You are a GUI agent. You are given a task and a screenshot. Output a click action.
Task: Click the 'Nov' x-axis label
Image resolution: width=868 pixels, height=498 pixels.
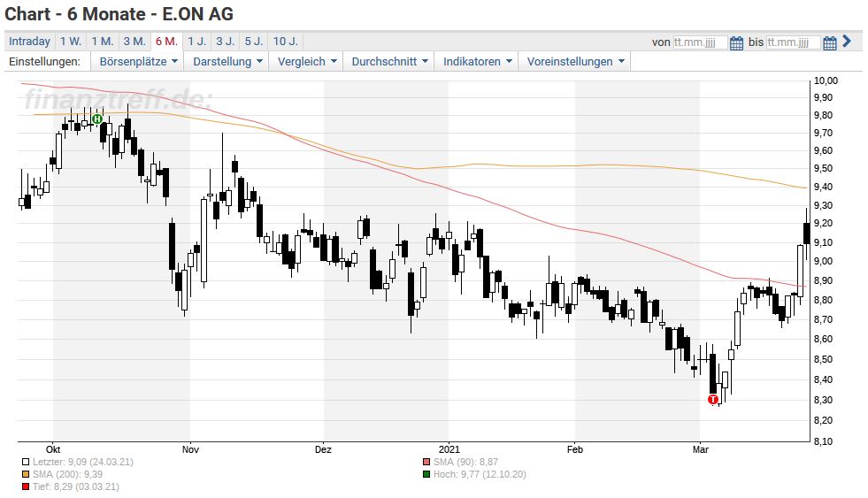(x=190, y=449)
